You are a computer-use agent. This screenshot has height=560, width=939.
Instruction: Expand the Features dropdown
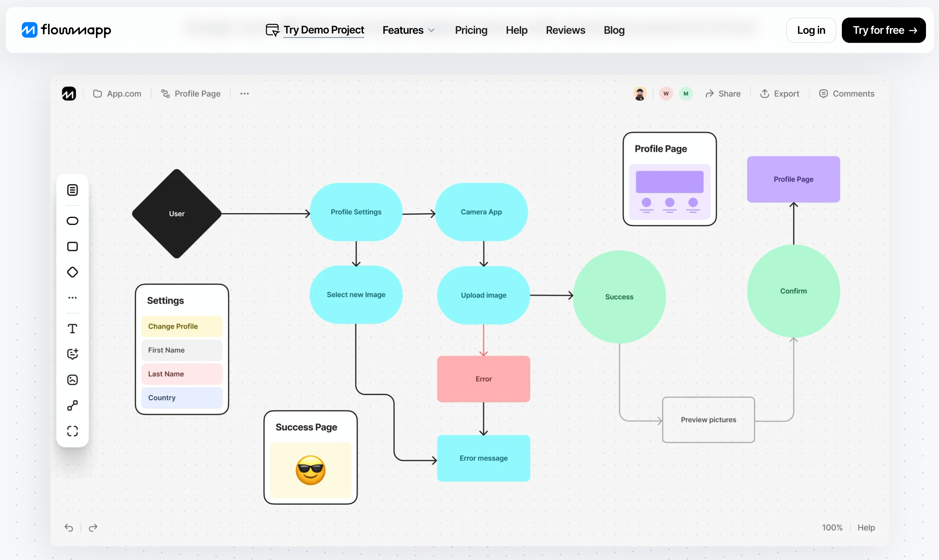408,30
